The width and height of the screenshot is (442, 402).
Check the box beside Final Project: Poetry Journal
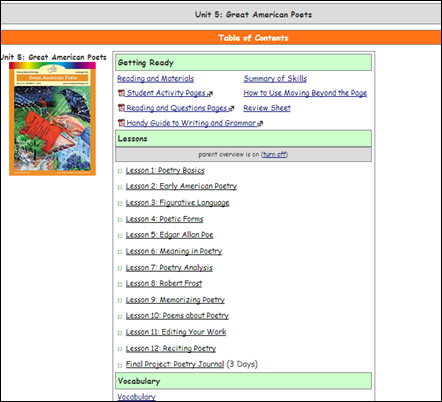pyautogui.click(x=120, y=365)
